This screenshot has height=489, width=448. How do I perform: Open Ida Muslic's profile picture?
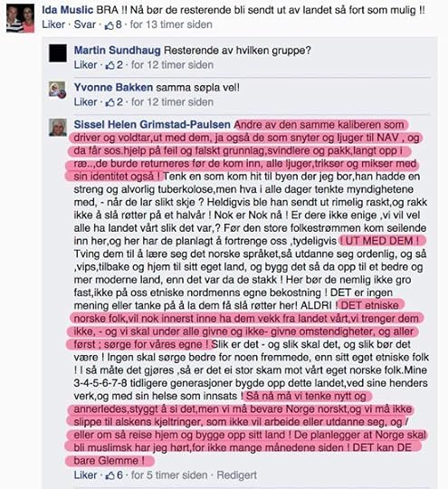[x=20, y=18]
